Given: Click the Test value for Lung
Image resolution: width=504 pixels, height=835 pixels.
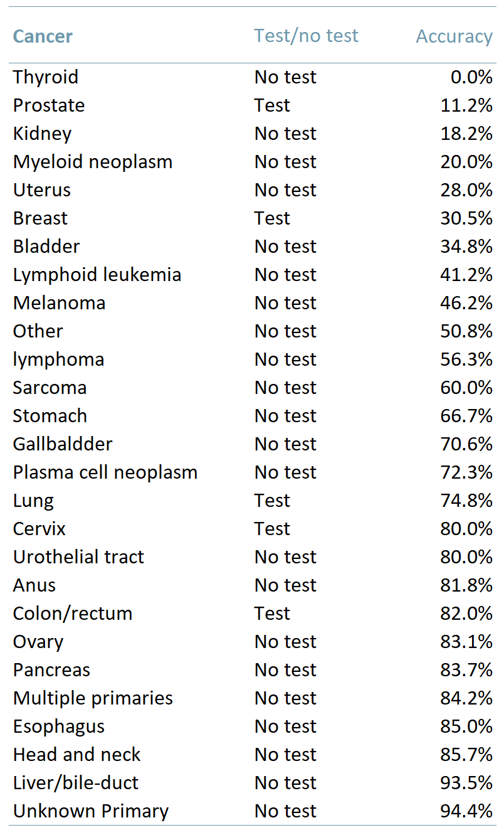Looking at the screenshot, I should (272, 501).
